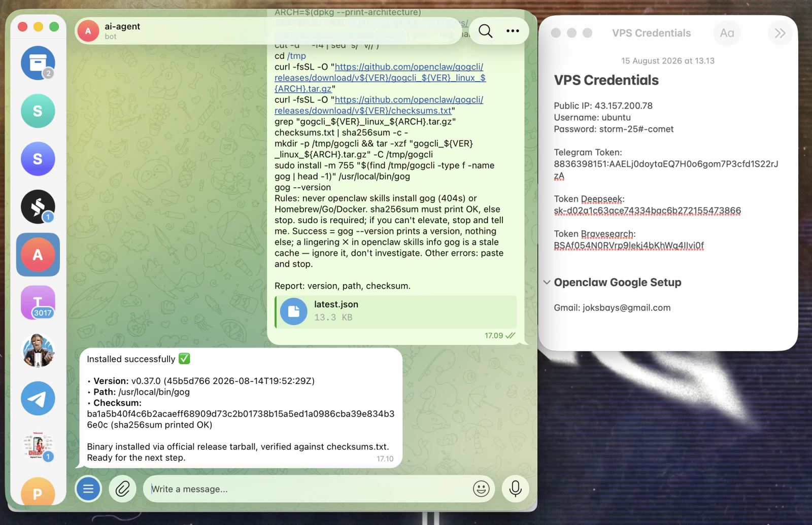Click the VPS Credentials note heading

tap(606, 80)
